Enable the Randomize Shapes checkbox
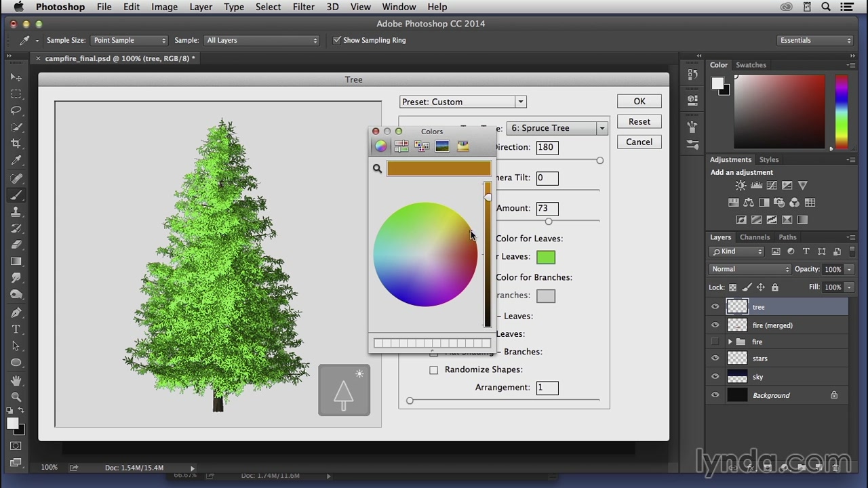 (x=434, y=370)
